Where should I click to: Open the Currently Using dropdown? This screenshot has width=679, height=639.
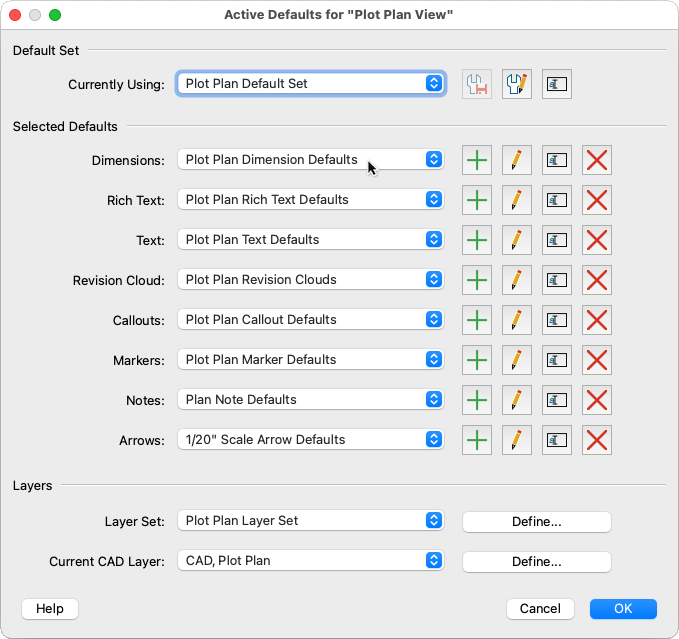[x=311, y=84]
